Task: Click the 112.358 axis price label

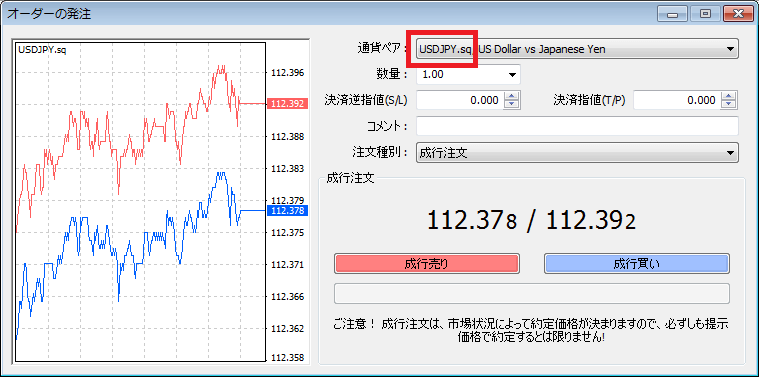Action: point(288,358)
